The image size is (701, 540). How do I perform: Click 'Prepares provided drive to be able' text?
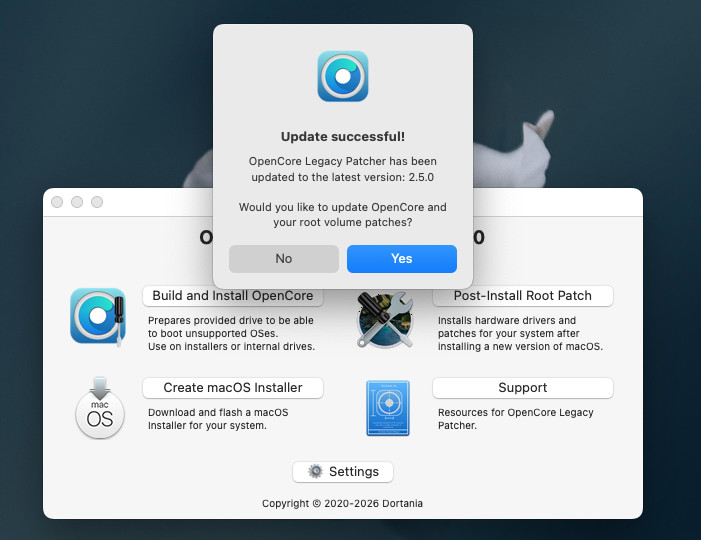[231, 321]
